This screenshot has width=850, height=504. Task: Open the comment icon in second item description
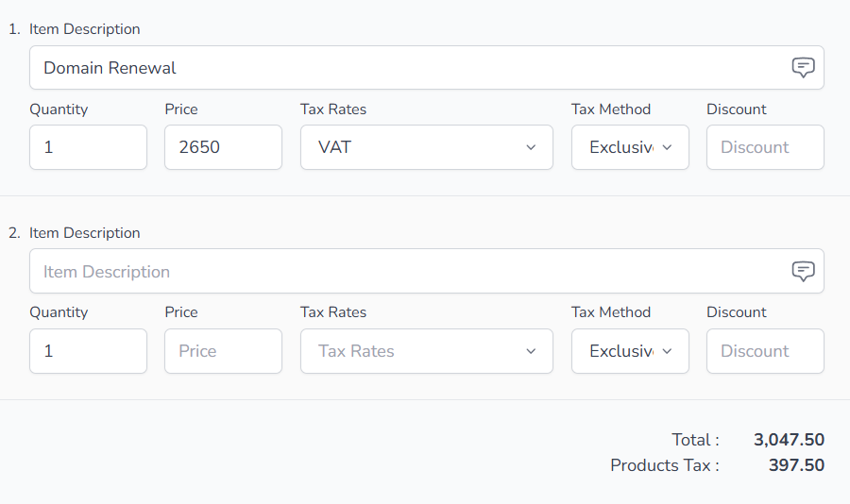point(803,272)
